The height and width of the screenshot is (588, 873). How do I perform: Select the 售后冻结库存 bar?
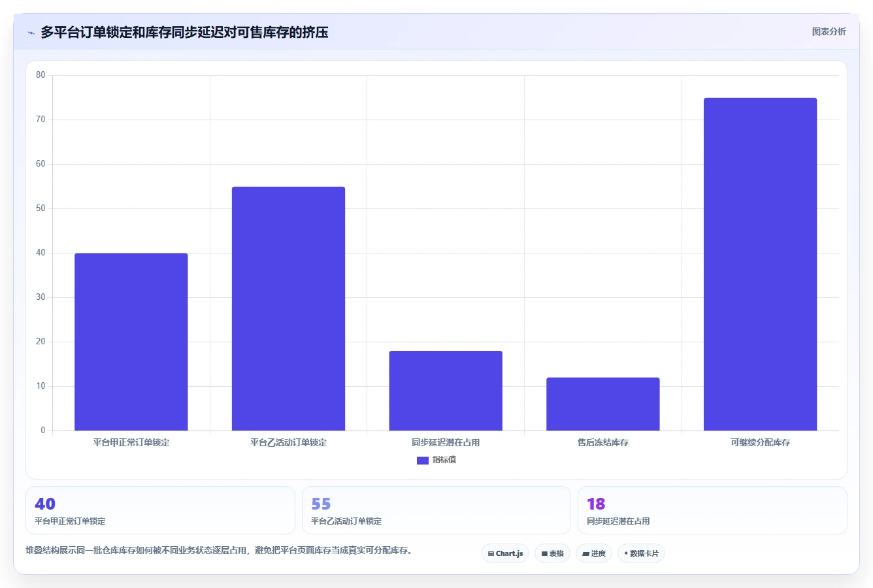tap(603, 404)
